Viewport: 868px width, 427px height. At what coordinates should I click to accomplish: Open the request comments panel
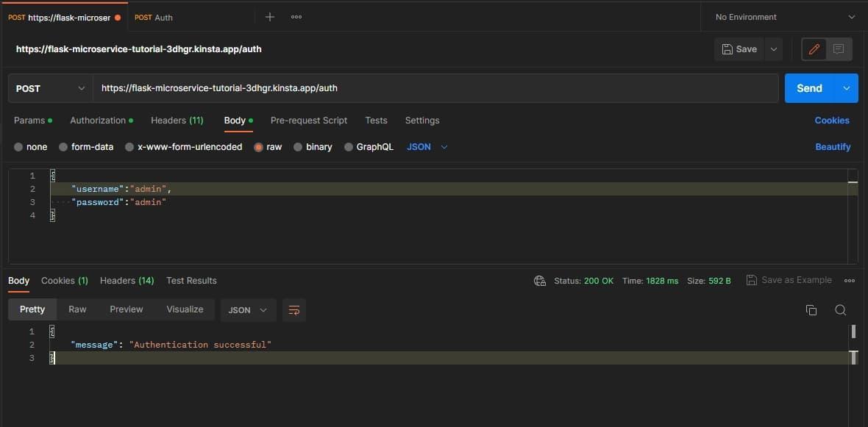[838, 49]
